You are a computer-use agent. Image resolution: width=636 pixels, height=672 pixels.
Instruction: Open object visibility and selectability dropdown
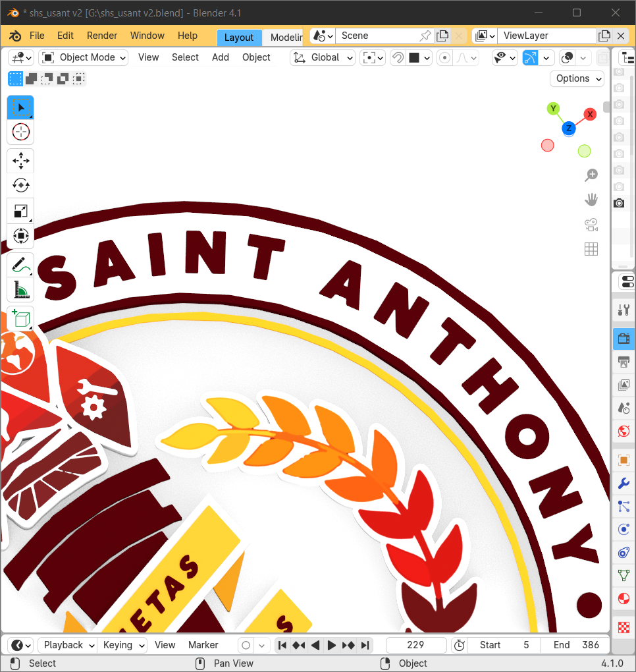click(505, 57)
